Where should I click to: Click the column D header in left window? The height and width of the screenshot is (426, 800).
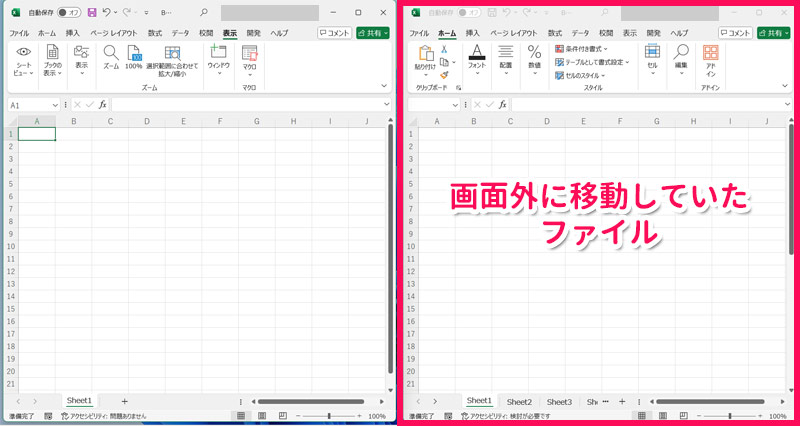pyautogui.click(x=147, y=121)
